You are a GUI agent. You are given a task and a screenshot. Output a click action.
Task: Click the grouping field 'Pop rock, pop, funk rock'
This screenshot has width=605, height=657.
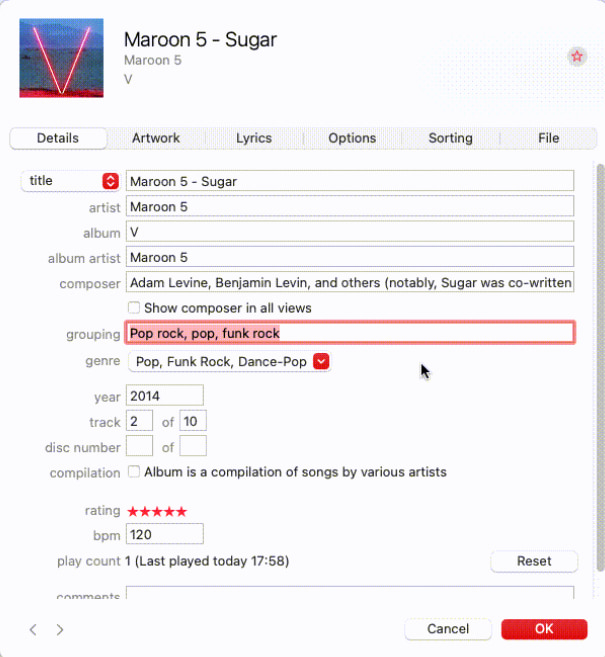click(x=350, y=333)
